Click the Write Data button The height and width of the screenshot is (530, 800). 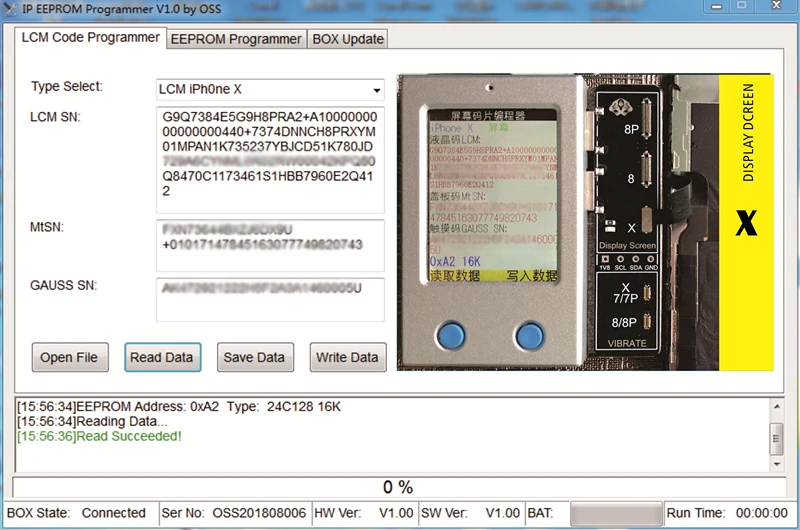pos(348,357)
